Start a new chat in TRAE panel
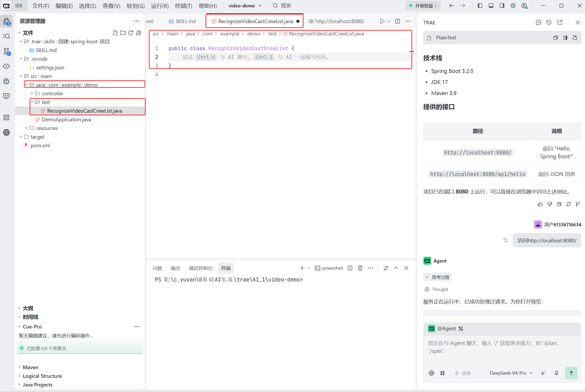585x392 pixels. tap(538, 23)
